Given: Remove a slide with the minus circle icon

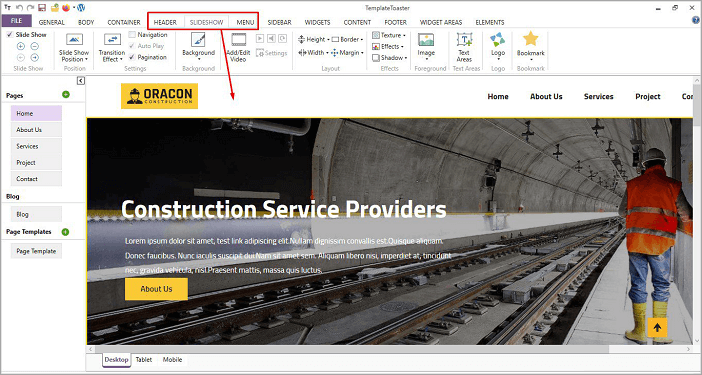Looking at the screenshot, I should 35,46.
